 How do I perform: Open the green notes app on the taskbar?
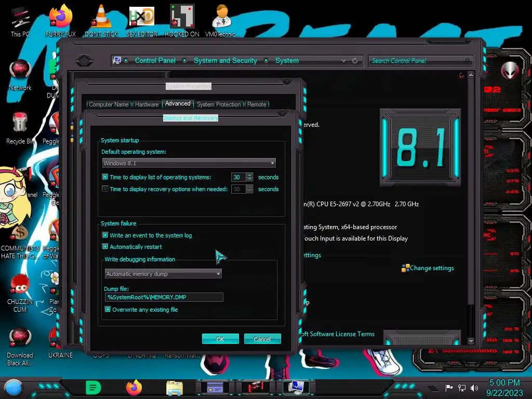(x=94, y=388)
